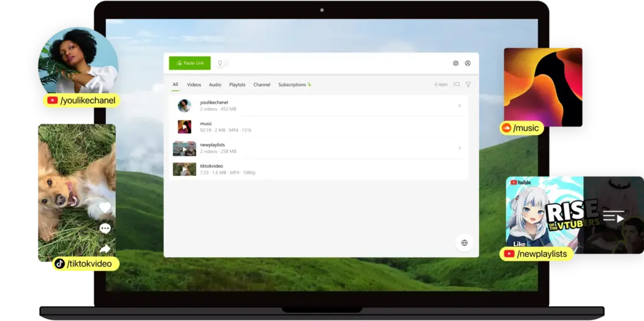The width and height of the screenshot is (644, 321).
Task: Open the filter funnel icon
Action: coord(468,85)
